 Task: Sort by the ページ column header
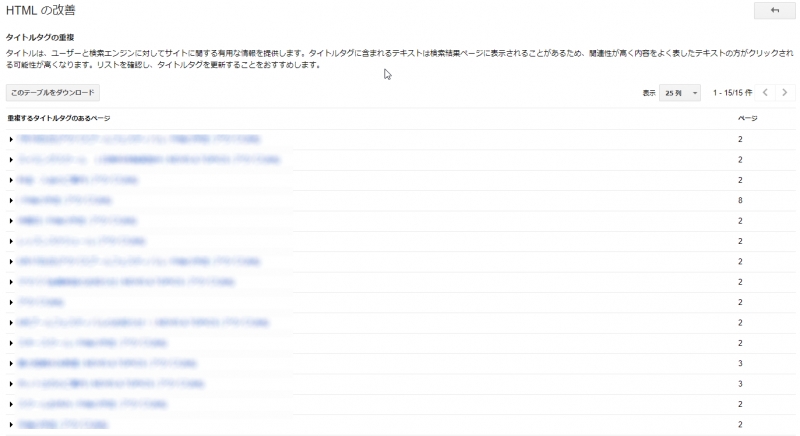tap(747, 118)
